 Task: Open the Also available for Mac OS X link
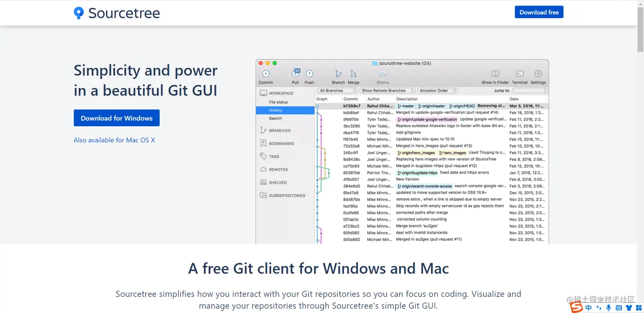(114, 140)
